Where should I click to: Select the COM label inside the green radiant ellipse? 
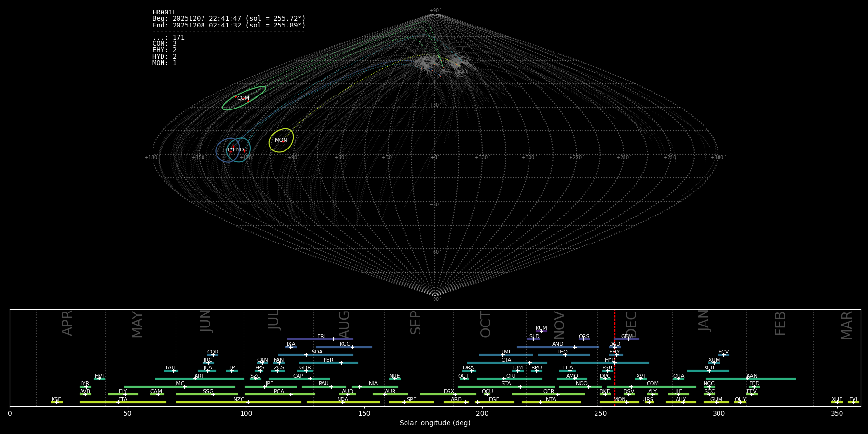pyautogui.click(x=243, y=98)
